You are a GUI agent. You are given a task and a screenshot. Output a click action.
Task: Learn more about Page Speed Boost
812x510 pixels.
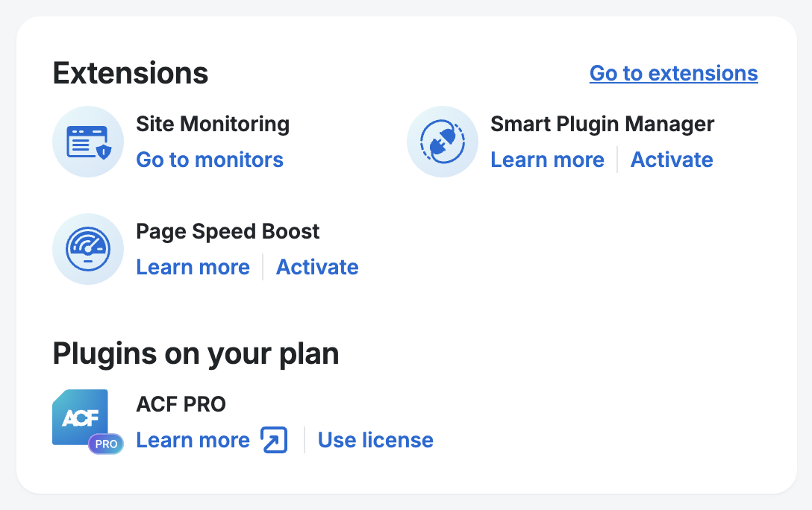click(x=193, y=267)
